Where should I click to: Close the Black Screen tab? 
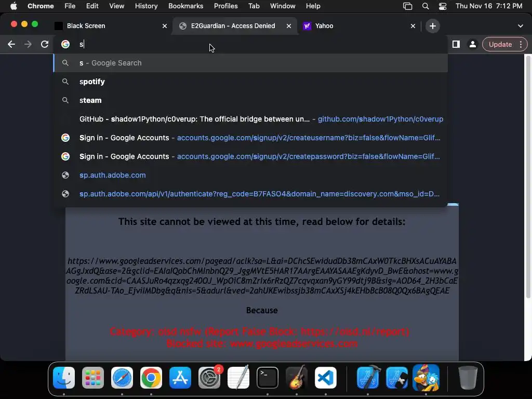[165, 26]
